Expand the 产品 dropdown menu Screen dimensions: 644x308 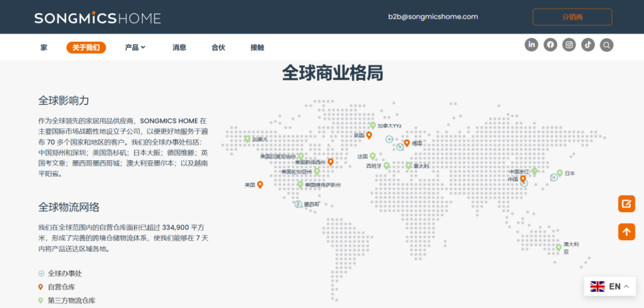(x=135, y=48)
